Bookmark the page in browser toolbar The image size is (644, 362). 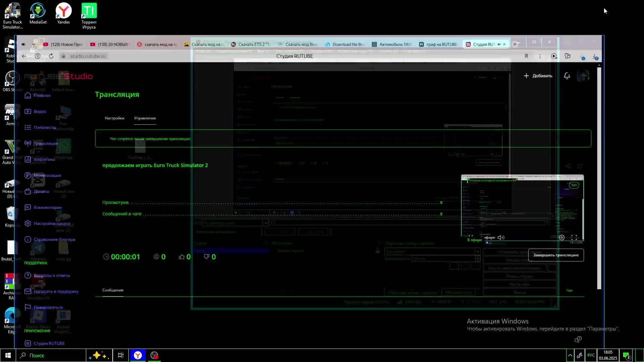[526, 56]
